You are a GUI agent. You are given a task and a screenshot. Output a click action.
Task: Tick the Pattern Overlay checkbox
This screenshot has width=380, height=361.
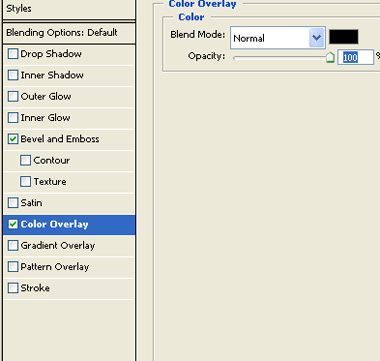13,267
